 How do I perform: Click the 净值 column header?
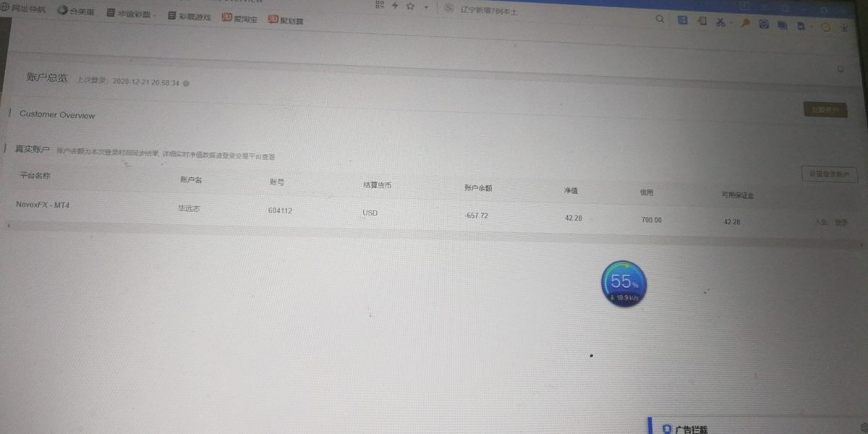(x=571, y=191)
